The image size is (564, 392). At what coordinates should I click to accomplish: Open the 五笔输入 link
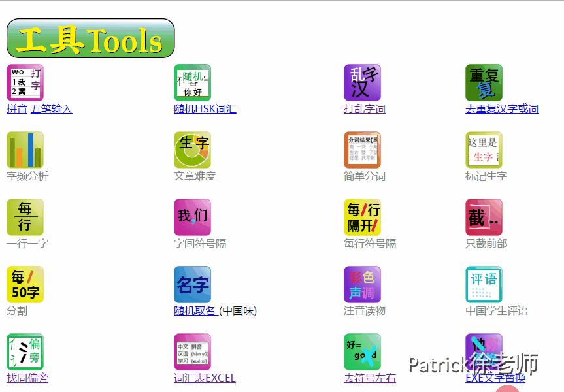[51, 109]
